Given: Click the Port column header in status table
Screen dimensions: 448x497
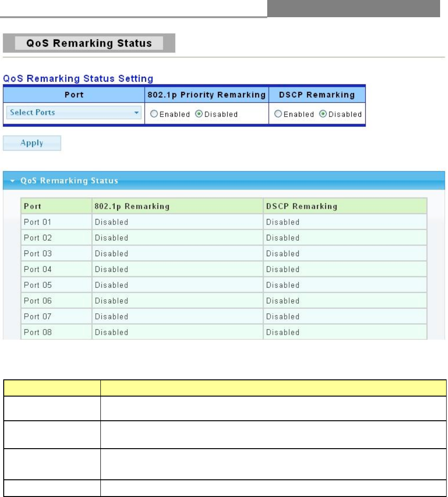Looking at the screenshot, I should 56,206.
